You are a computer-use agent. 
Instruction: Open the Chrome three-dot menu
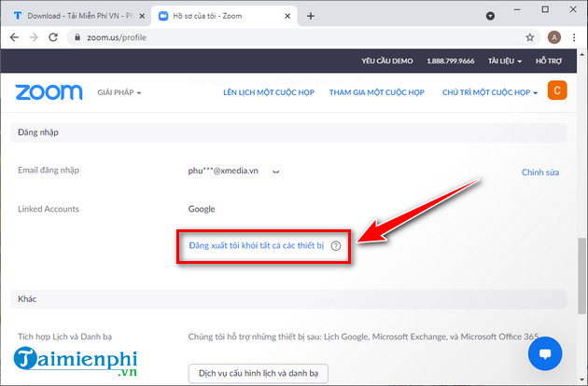tap(574, 37)
